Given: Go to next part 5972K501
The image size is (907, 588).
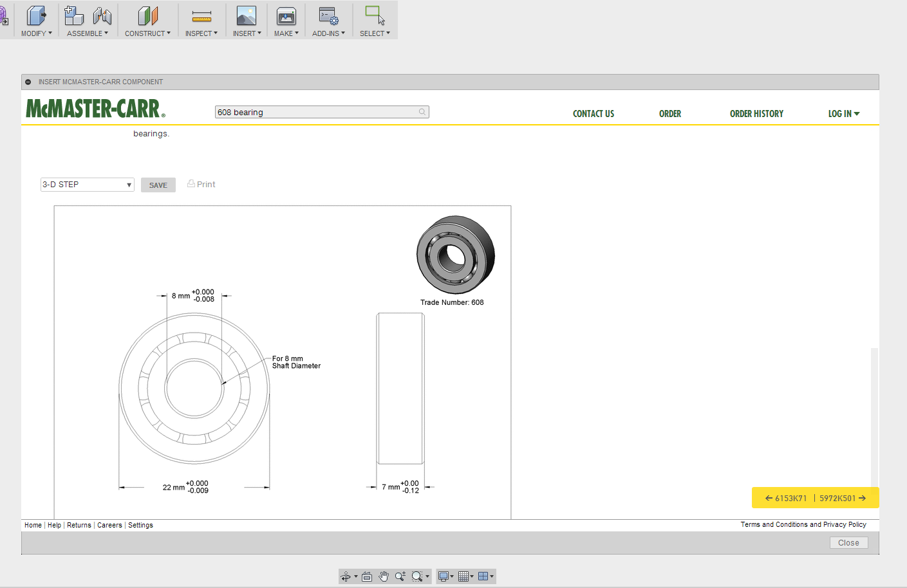Looking at the screenshot, I should (x=843, y=498).
